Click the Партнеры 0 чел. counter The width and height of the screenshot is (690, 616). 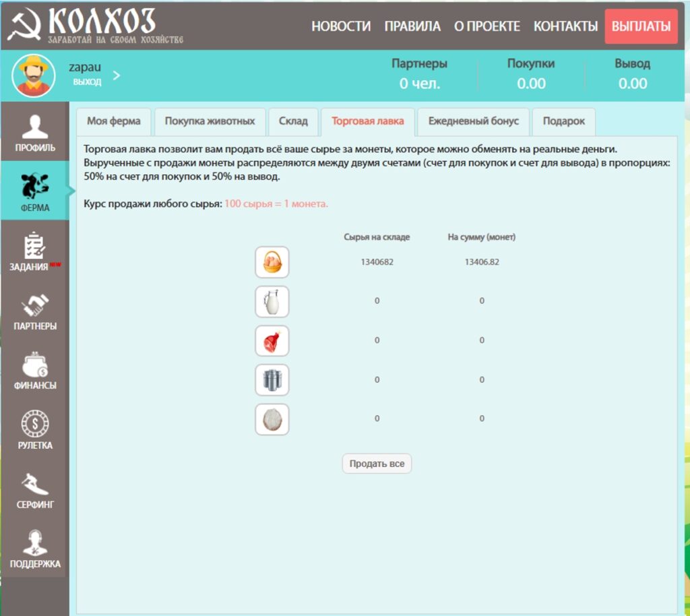pos(419,74)
